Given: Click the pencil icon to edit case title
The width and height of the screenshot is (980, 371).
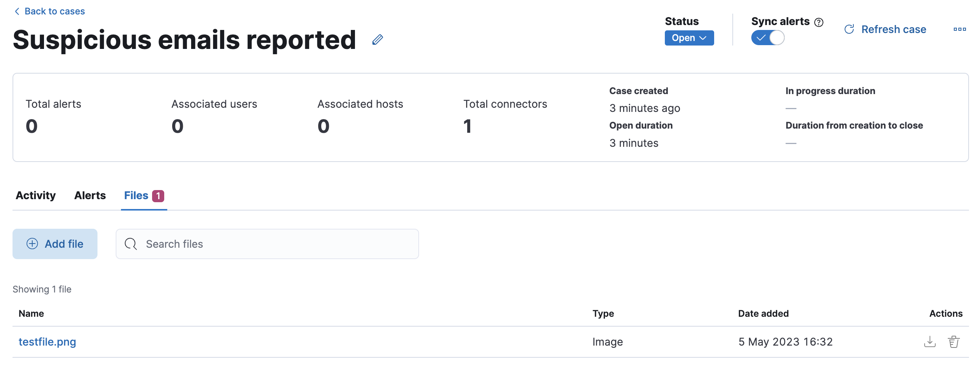Looking at the screenshot, I should click(x=377, y=39).
